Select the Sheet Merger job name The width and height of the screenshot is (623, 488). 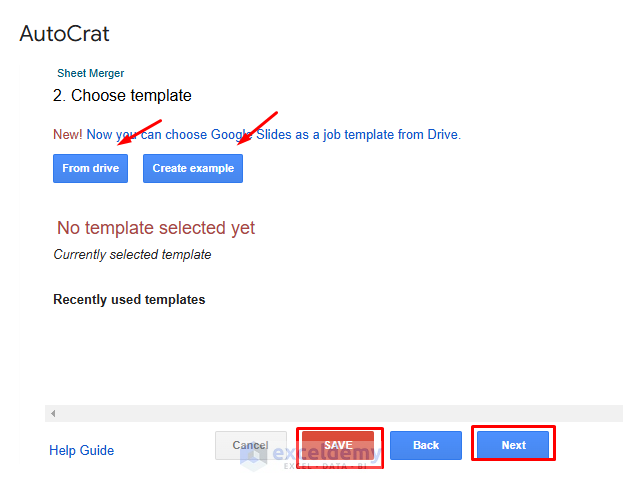(x=90, y=73)
